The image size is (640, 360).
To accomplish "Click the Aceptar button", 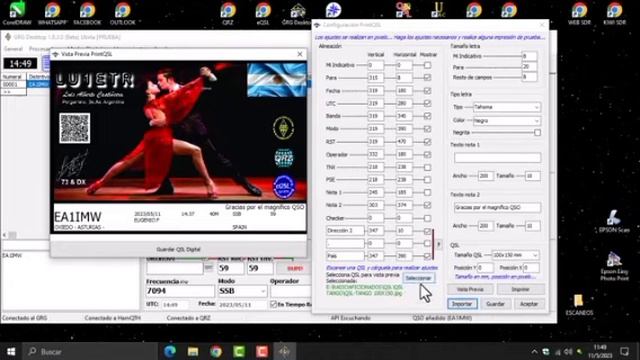I will tap(529, 304).
